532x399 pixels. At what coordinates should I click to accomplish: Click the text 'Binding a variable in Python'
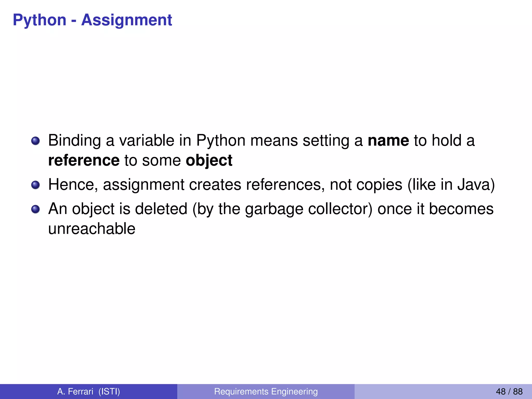tap(147, 141)
